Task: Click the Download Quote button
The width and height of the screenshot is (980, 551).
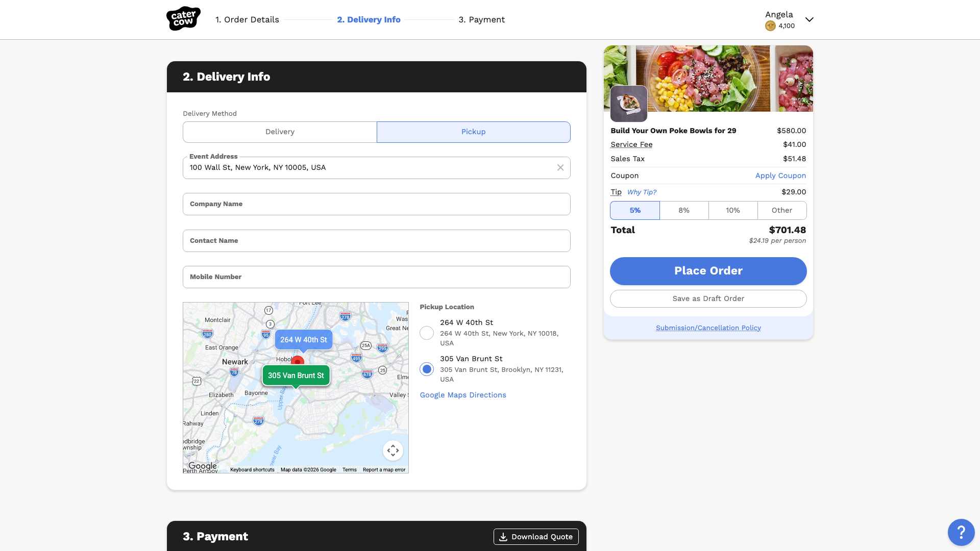Action: tap(536, 537)
